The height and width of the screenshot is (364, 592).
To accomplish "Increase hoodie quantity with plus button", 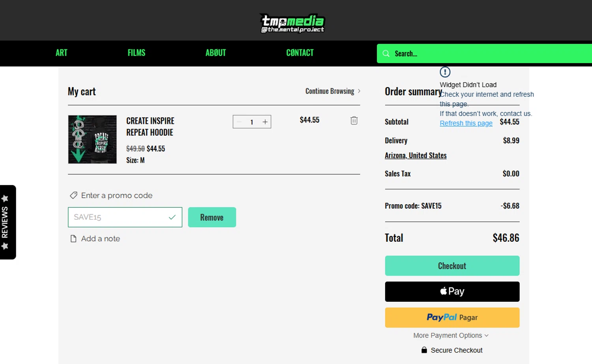I will click(265, 122).
